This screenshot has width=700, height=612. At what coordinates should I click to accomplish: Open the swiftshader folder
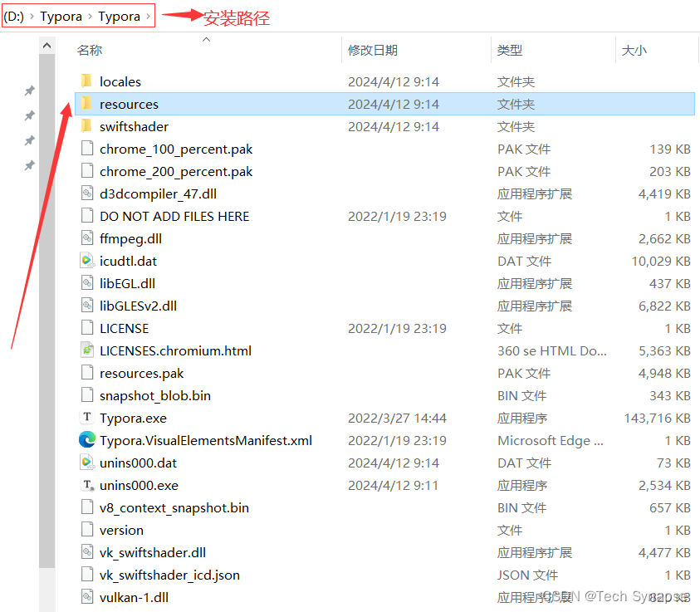(x=133, y=126)
